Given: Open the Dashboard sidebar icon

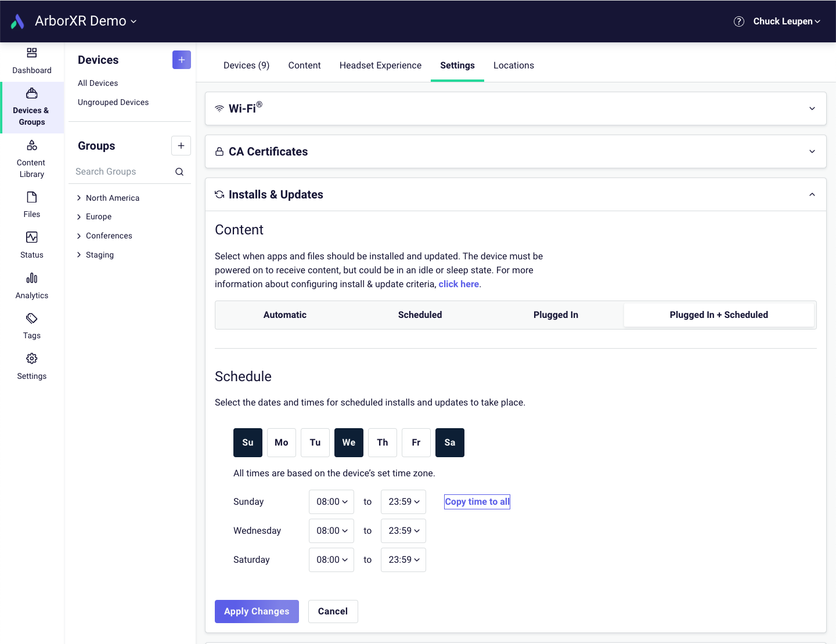Looking at the screenshot, I should pyautogui.click(x=32, y=53).
